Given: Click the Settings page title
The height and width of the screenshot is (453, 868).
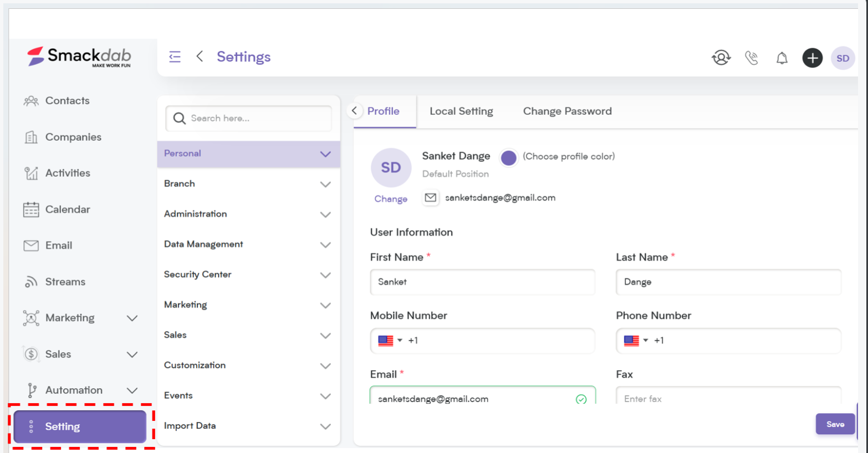Looking at the screenshot, I should click(244, 57).
